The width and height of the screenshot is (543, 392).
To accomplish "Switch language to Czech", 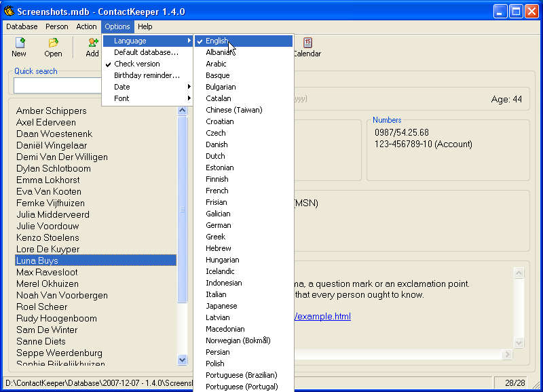I will click(244, 133).
